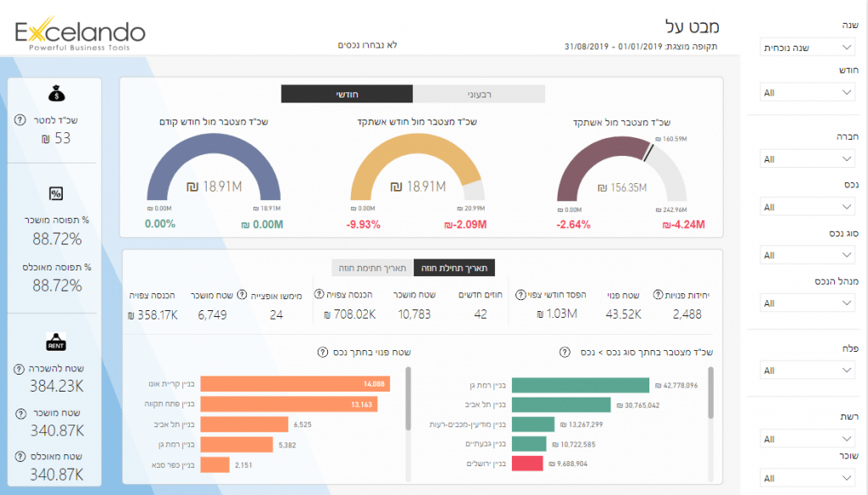Click the RENT sign icon
The height and width of the screenshot is (495, 868).
click(56, 342)
